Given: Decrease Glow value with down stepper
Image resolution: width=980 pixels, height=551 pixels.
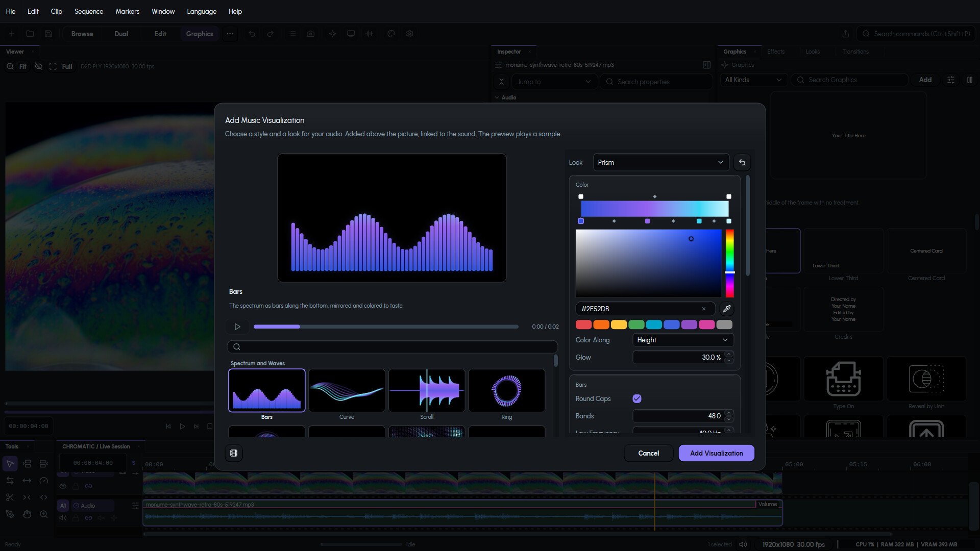Looking at the screenshot, I should (x=729, y=361).
